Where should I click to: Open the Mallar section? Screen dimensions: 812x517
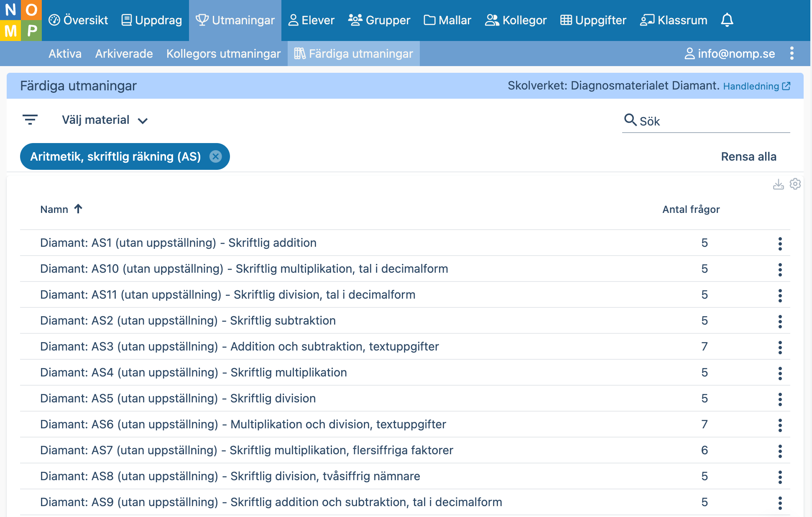pos(447,20)
